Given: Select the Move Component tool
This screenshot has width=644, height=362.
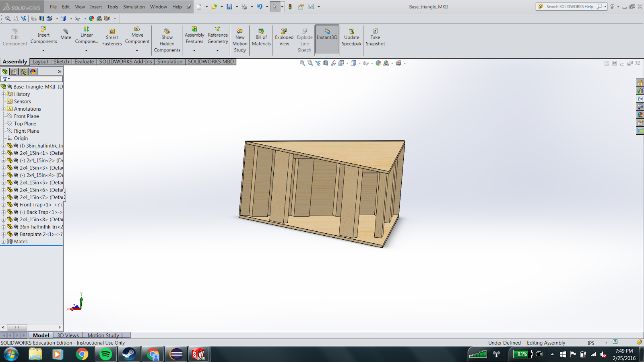Looking at the screenshot, I should click(x=137, y=35).
